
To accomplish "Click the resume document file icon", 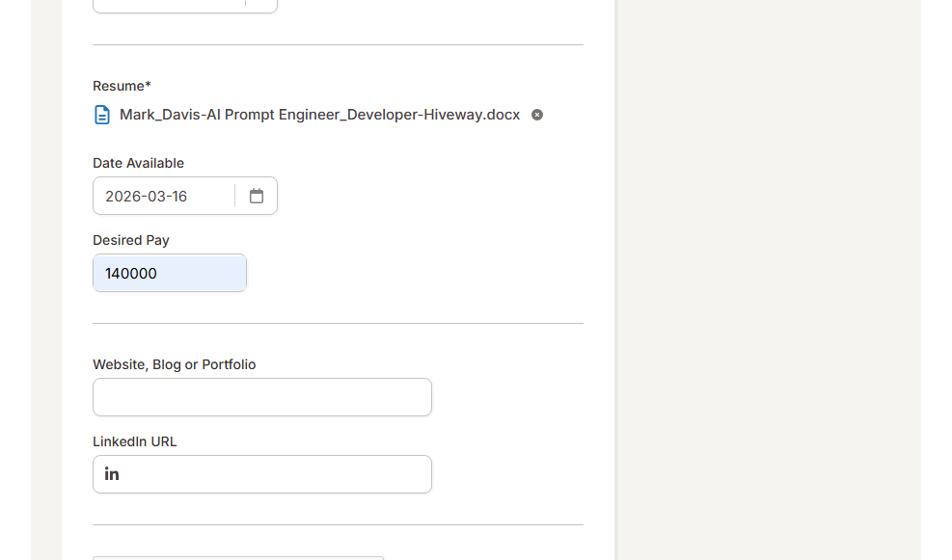I will 101,115.
